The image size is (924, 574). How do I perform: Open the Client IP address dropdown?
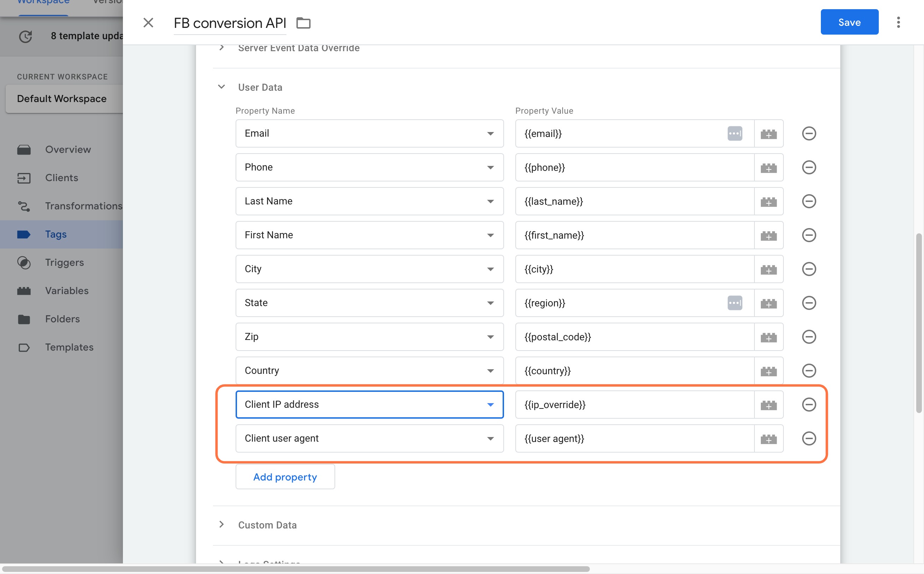tap(369, 405)
